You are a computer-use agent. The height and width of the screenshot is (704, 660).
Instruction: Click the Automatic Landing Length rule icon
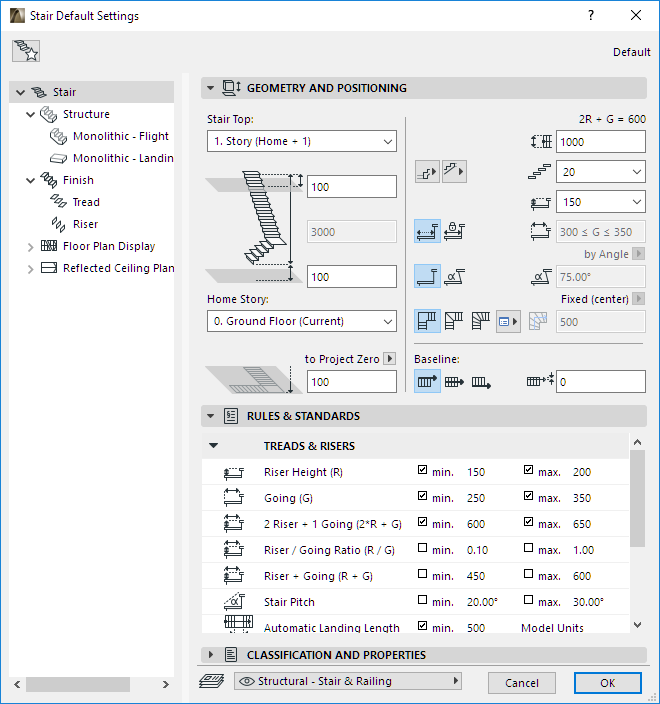point(238,624)
